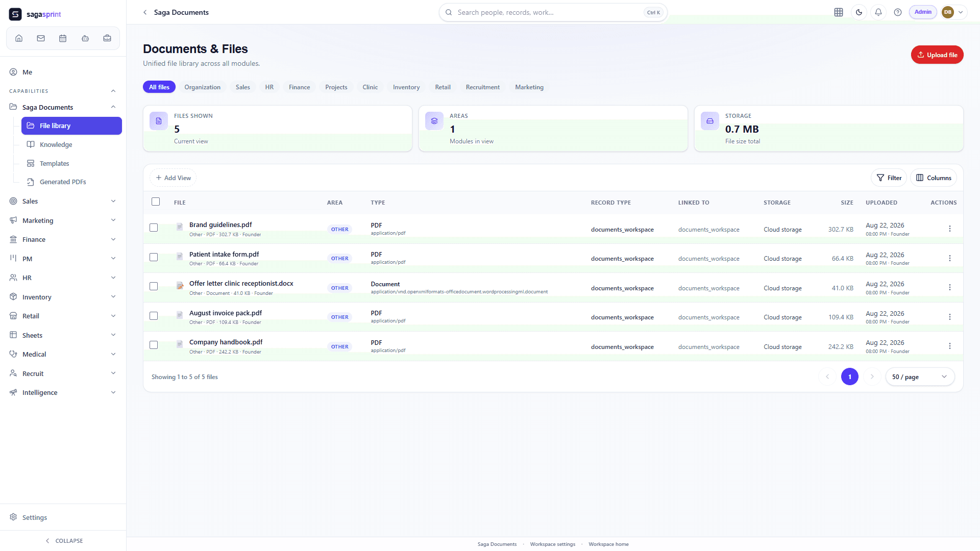Open Workspace settings footer link
This screenshot has height=551, width=980.
tap(552, 544)
